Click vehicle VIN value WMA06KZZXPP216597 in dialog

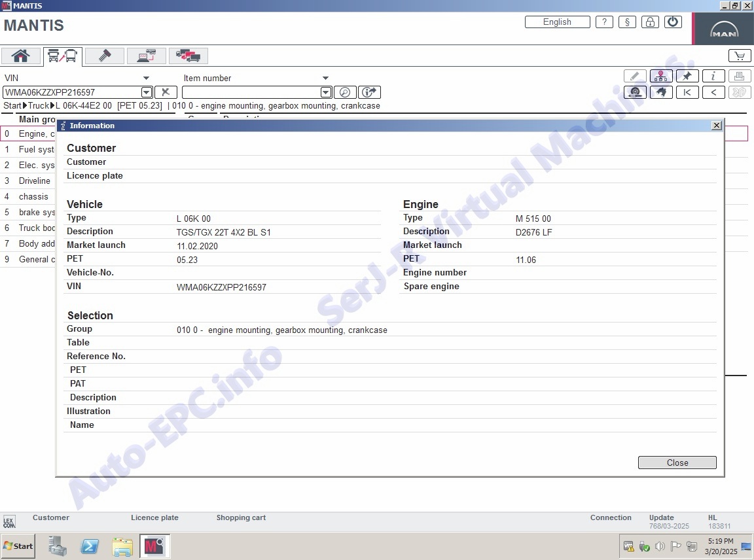click(221, 287)
